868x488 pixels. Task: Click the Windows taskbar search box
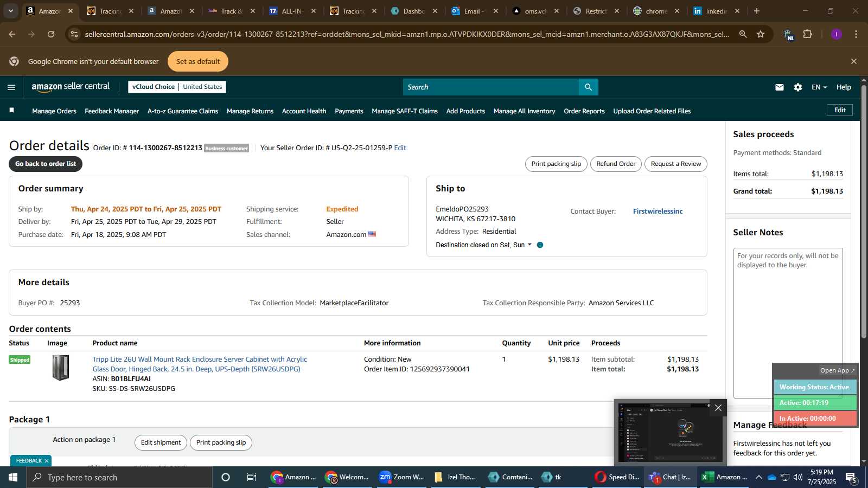[x=119, y=477]
